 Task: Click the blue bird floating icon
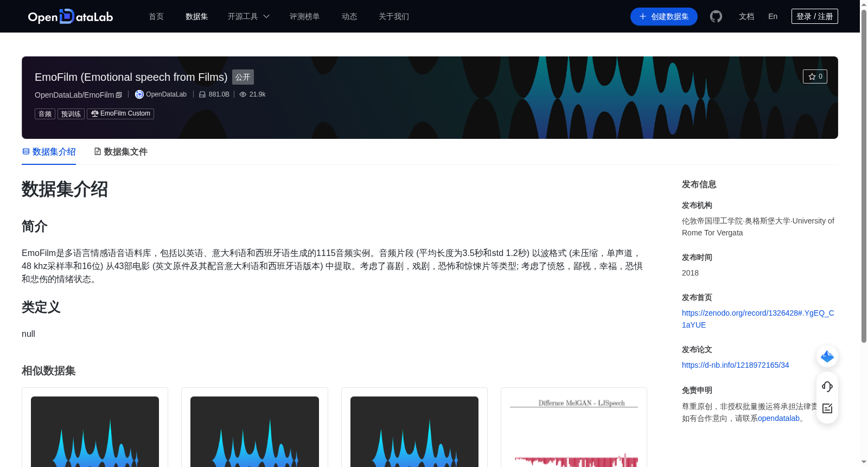point(827,356)
